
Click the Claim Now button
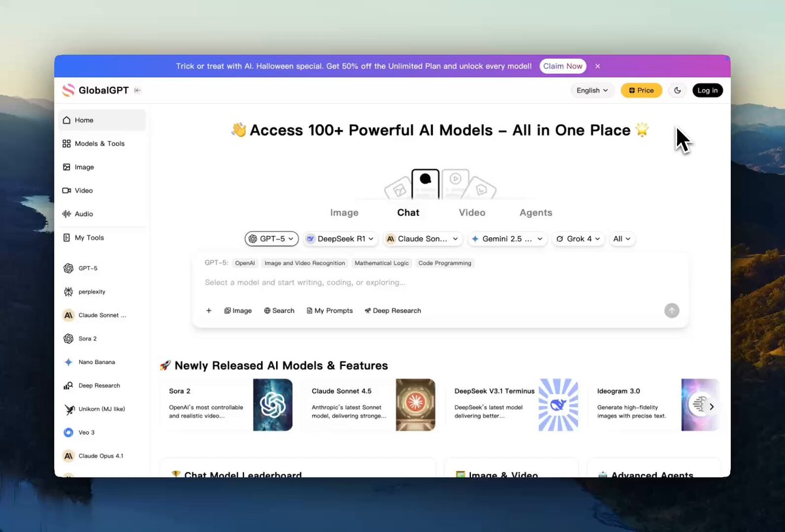[563, 66]
